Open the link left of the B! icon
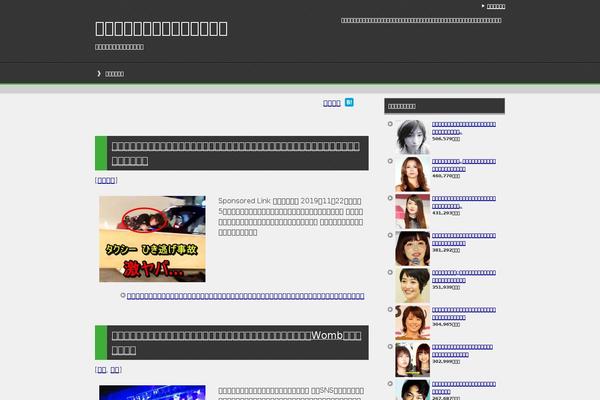600x400 pixels. pyautogui.click(x=332, y=103)
